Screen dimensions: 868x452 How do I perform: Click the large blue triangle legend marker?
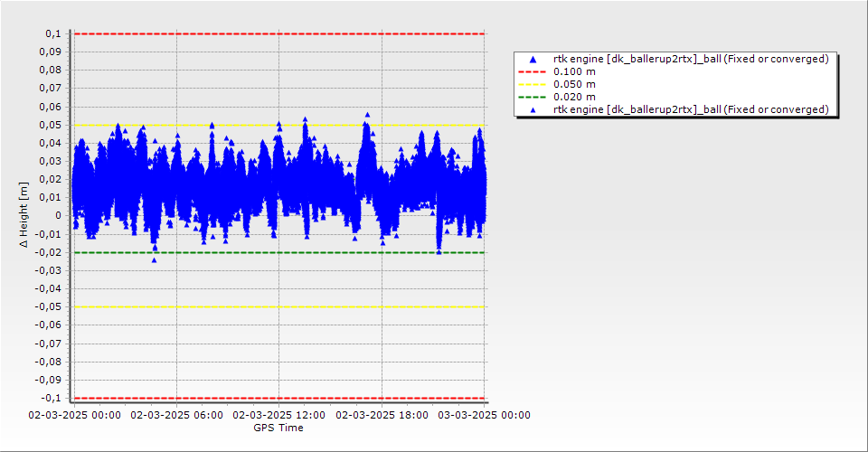point(533,59)
